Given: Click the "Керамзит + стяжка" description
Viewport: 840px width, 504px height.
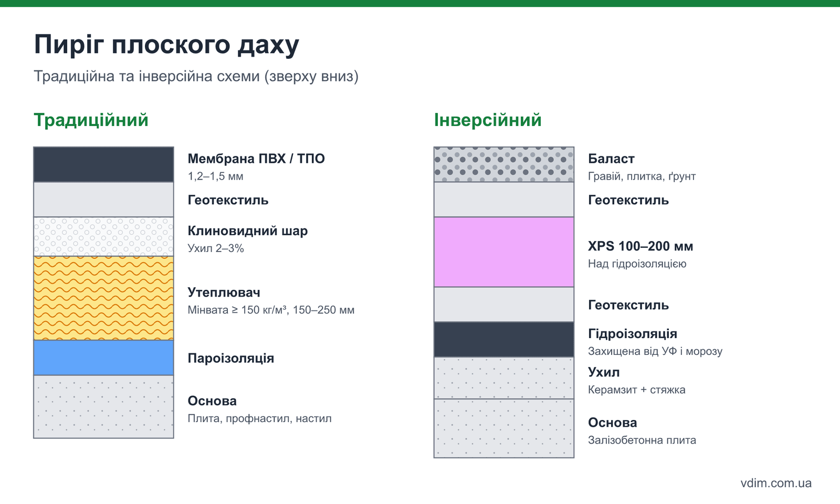Looking at the screenshot, I should pos(637,390).
